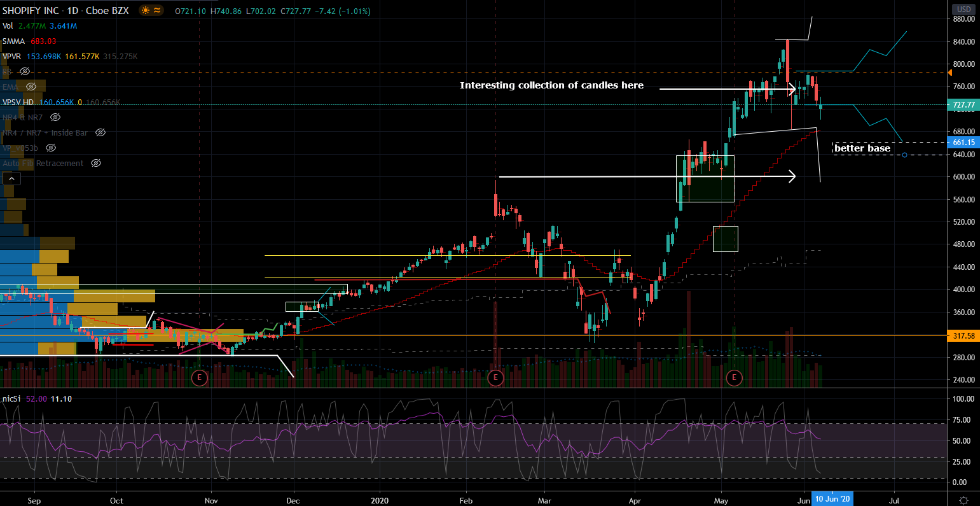Viewport: 980px width, 506px height.
Task: Click the SMMA value 683.03
Action: pyautogui.click(x=43, y=41)
